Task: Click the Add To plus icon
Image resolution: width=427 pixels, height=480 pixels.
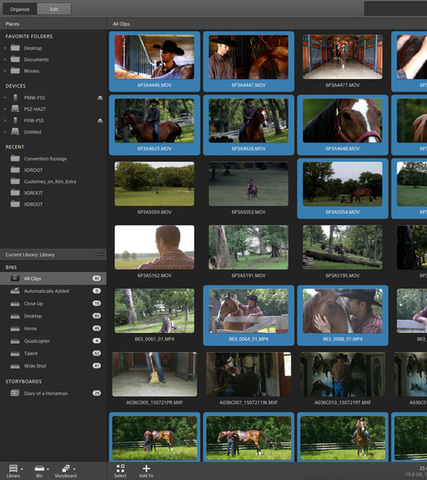Action: point(146,468)
